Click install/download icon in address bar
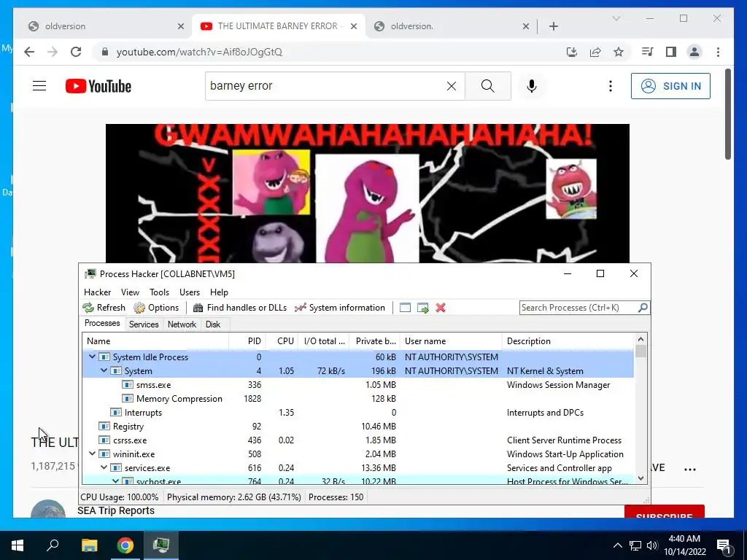Viewport: 747px width, 560px height. click(572, 52)
